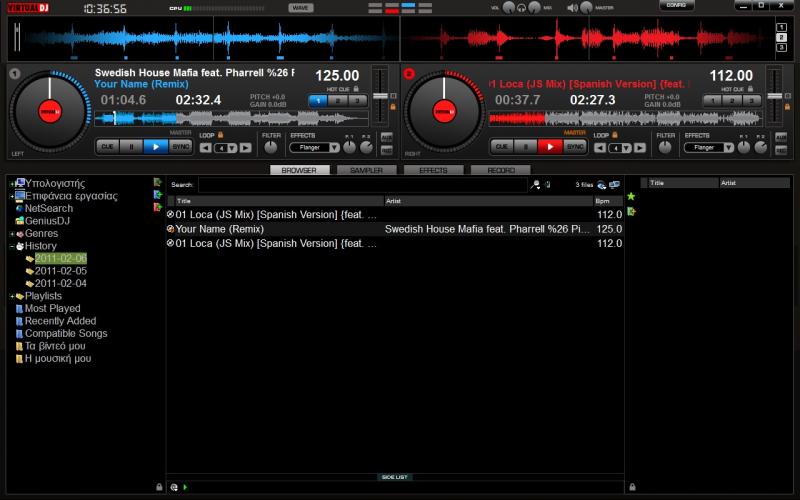Click the blue folder icon beside the folder tree
The image size is (800, 500).
click(x=158, y=195)
